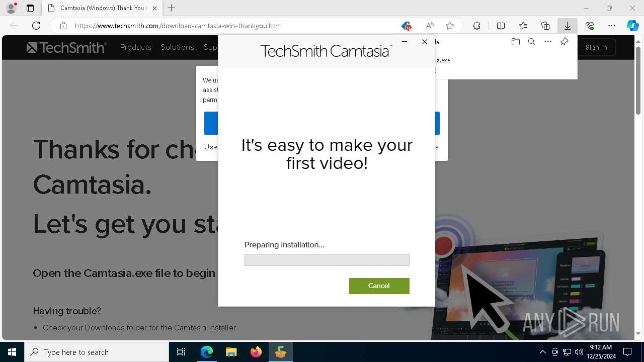The height and width of the screenshot is (362, 644).
Task: Open Edge Collections
Action: (x=545, y=26)
